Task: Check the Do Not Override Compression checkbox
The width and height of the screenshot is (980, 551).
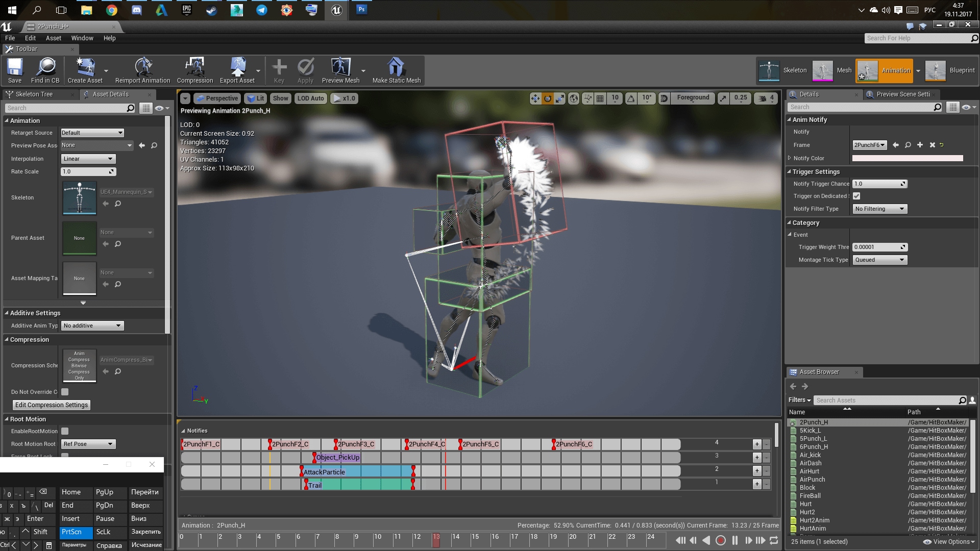Action: point(64,392)
